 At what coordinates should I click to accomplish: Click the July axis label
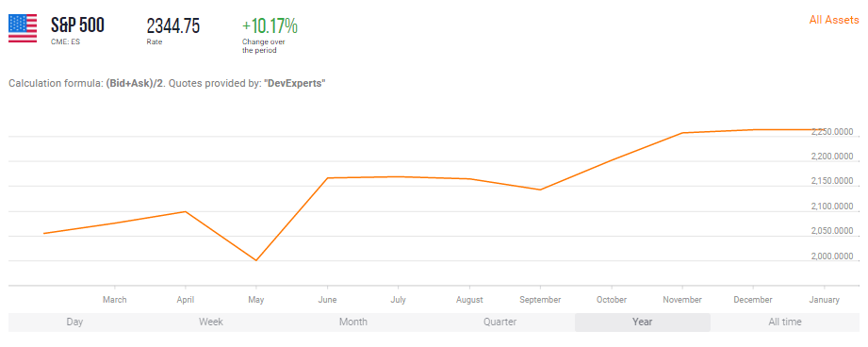click(x=398, y=300)
